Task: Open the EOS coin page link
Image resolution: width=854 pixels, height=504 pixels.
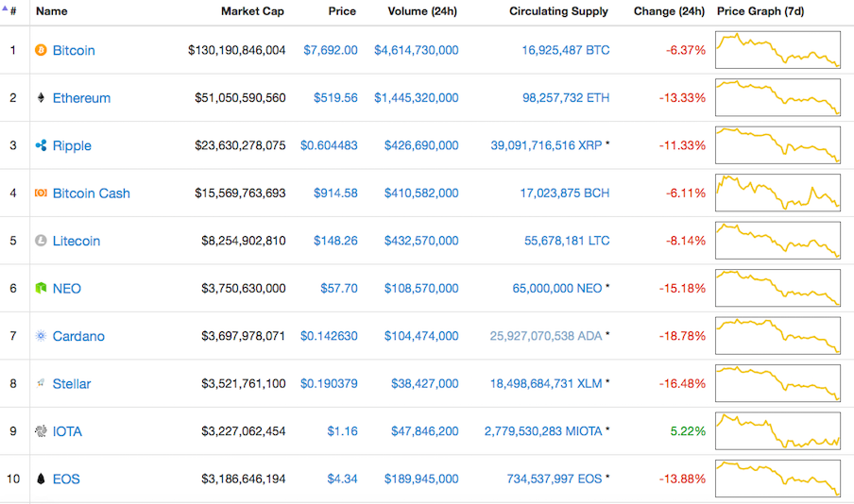Action: tap(66, 479)
